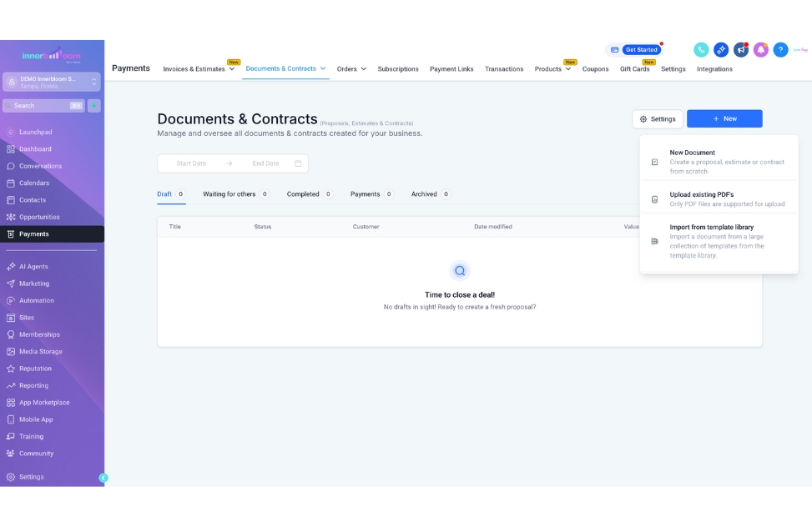Open Payment Links in top nav
This screenshot has height=527, width=812.
coord(451,69)
